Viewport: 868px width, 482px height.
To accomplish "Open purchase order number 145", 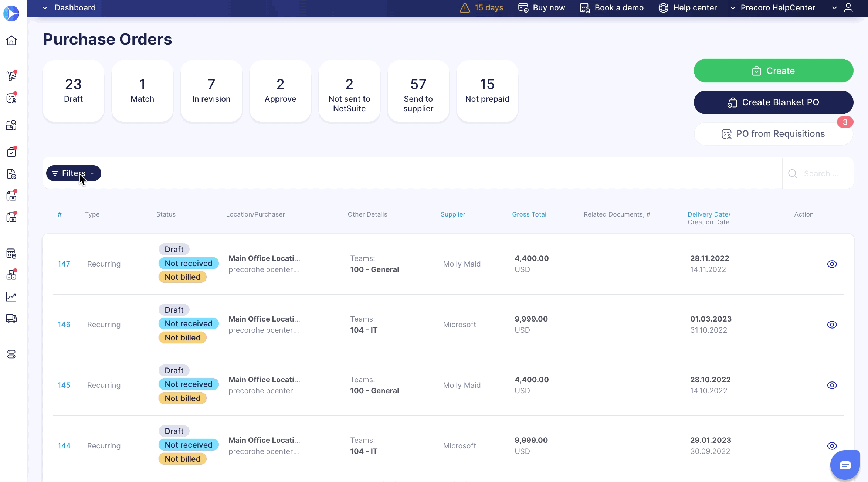I will [x=64, y=385].
